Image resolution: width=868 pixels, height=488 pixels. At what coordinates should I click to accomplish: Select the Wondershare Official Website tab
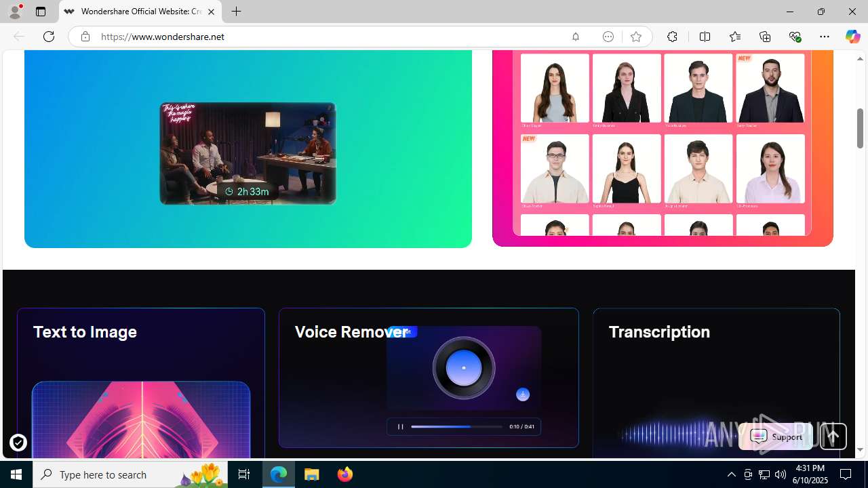point(140,12)
